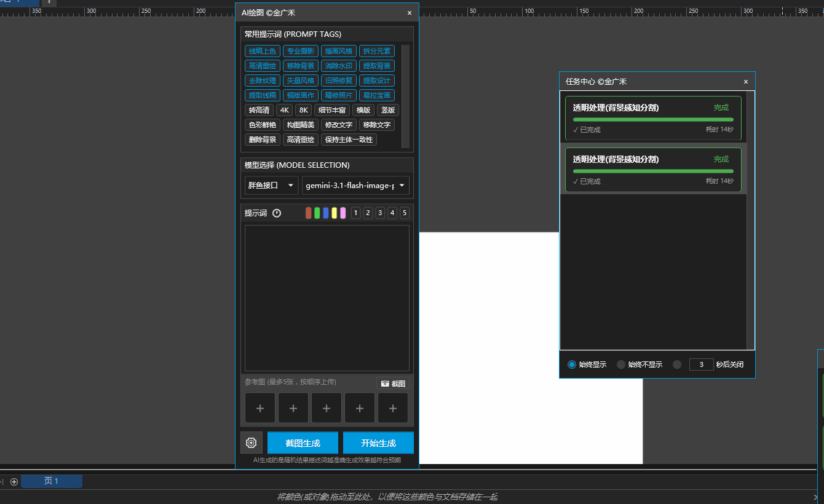Click the first reference image plus slot
824x504 pixels.
coord(260,408)
